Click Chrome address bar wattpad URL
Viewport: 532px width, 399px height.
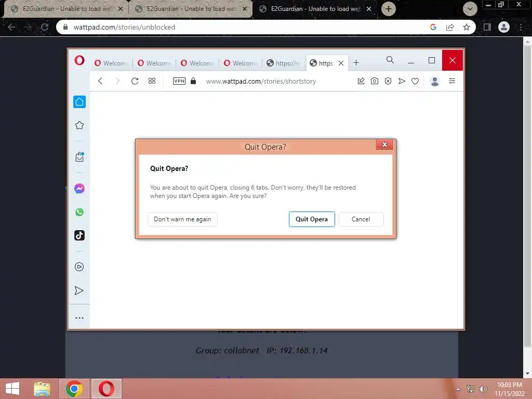(x=124, y=27)
